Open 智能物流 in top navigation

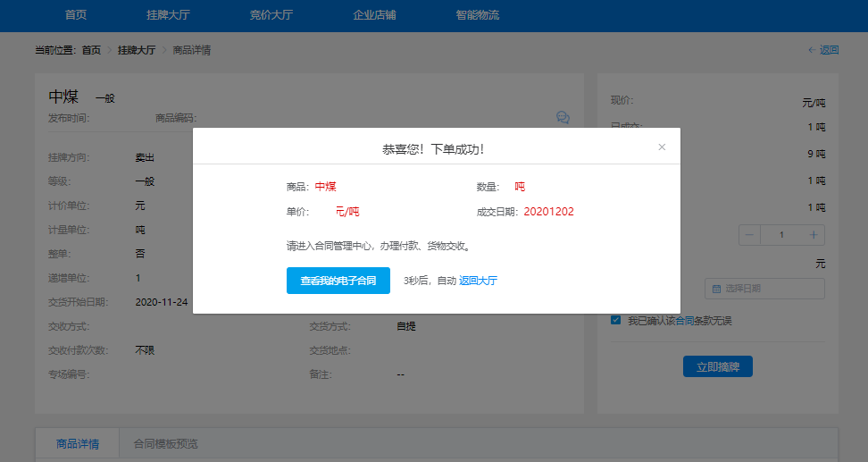[x=477, y=15]
